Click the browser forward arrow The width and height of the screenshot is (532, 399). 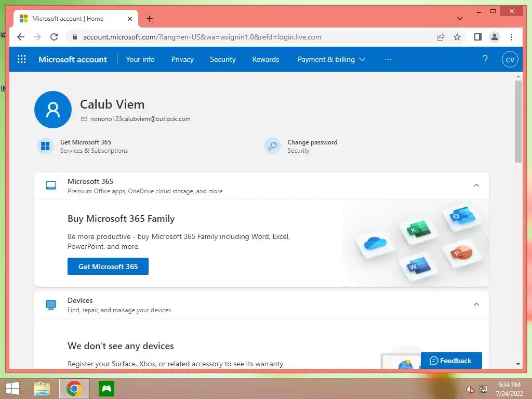[x=37, y=37]
